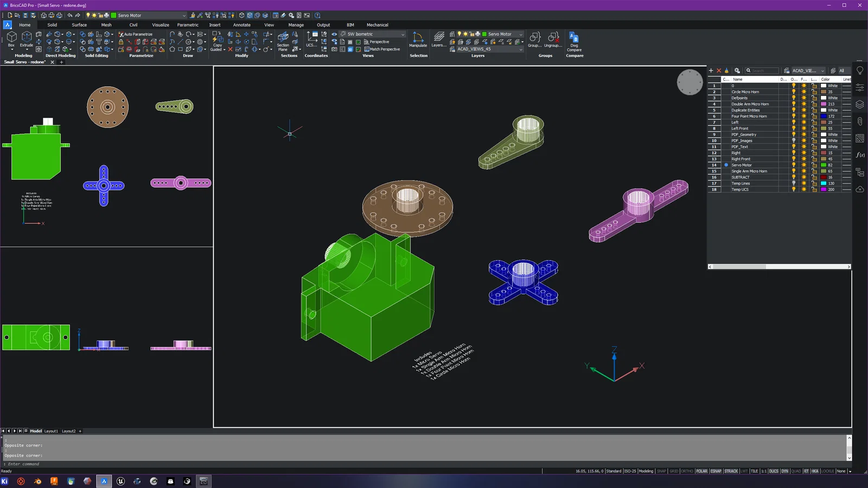Click the UCS coordinates tool
This screenshot has width=868, height=488.
(x=311, y=40)
